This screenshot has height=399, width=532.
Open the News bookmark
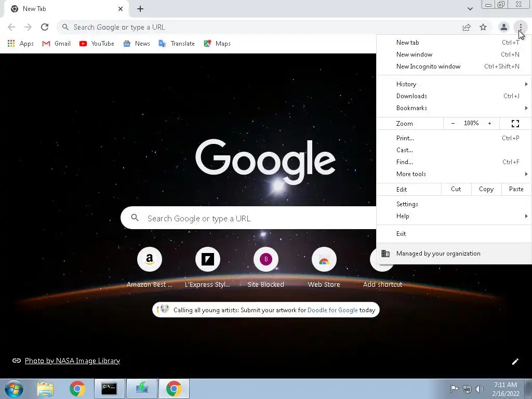pos(137,44)
